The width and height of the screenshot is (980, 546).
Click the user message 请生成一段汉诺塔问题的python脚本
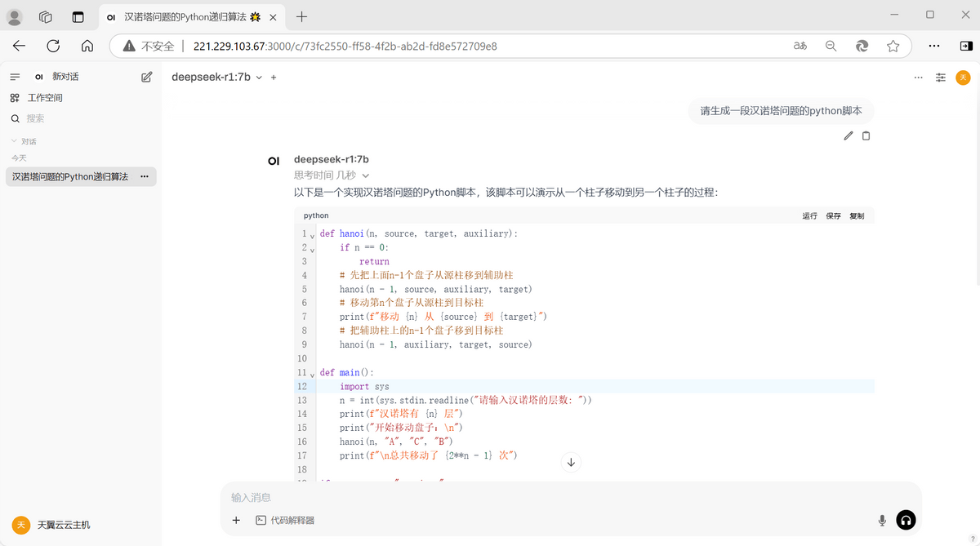click(781, 111)
